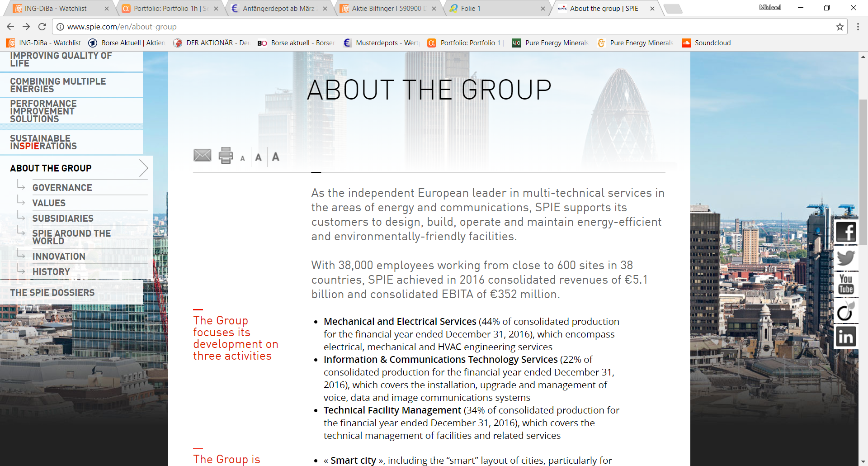Select the smallest font size A
This screenshot has height=466, width=868.
243,158
